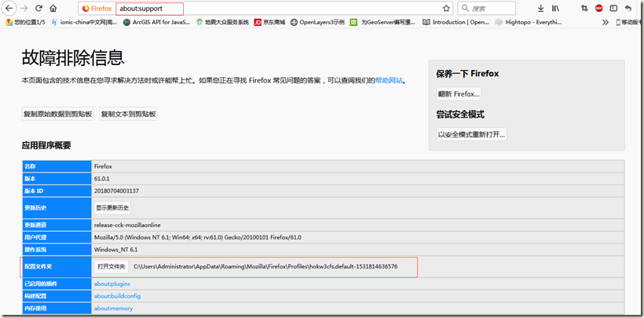The image size is (644, 318).
Task: Click the 打开文件夹 button
Action: pyautogui.click(x=112, y=266)
